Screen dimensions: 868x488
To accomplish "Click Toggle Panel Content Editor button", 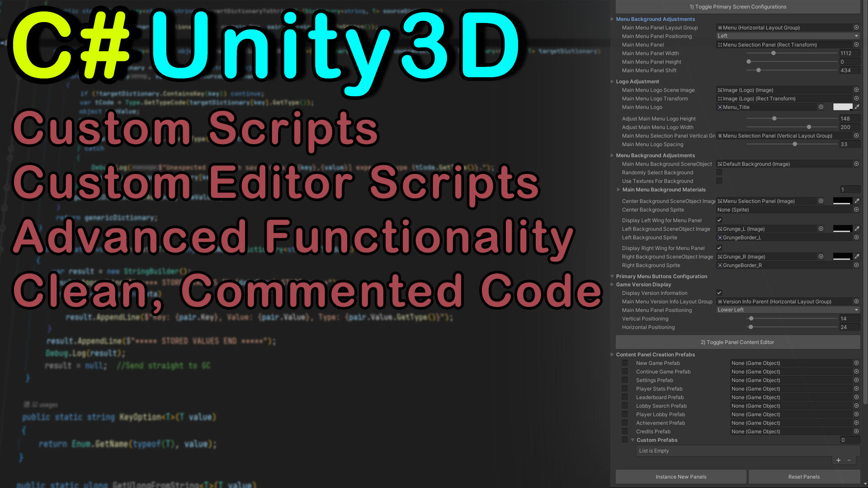I will [x=738, y=342].
